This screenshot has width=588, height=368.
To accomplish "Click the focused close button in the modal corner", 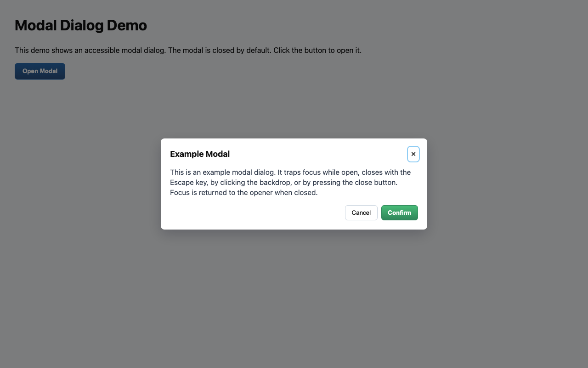I will point(413,154).
